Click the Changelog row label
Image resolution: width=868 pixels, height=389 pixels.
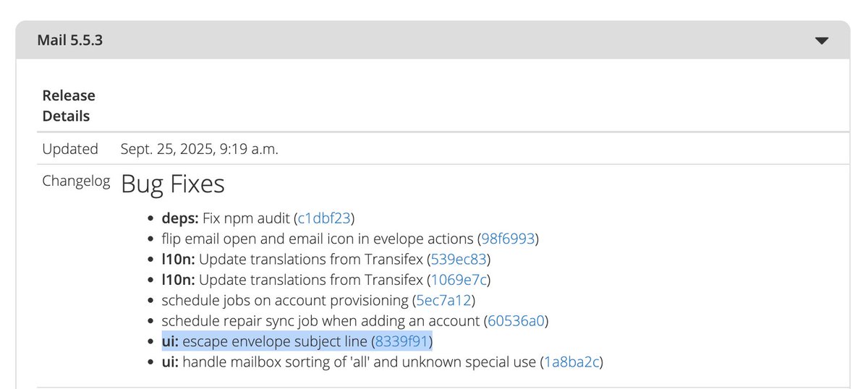pos(76,181)
